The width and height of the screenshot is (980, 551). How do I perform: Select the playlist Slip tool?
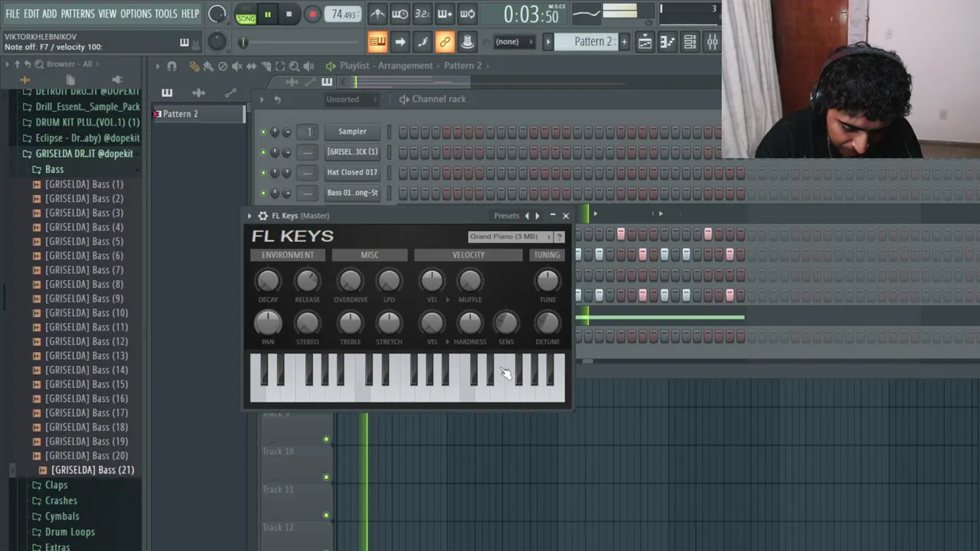point(251,67)
